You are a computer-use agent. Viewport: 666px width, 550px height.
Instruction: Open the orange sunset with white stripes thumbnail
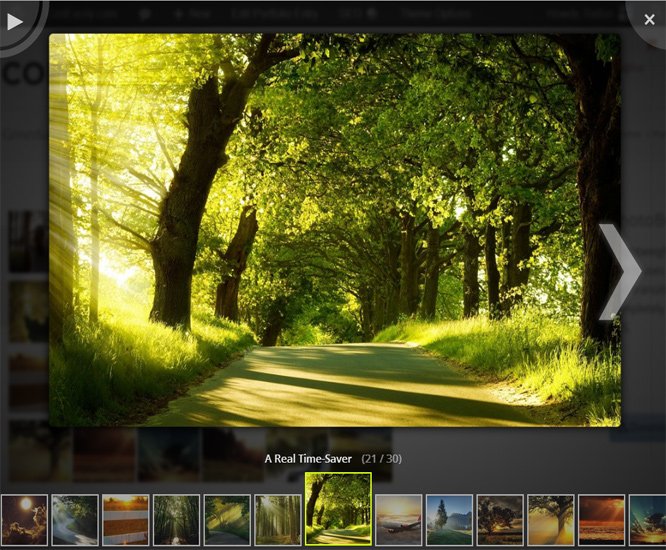126,520
